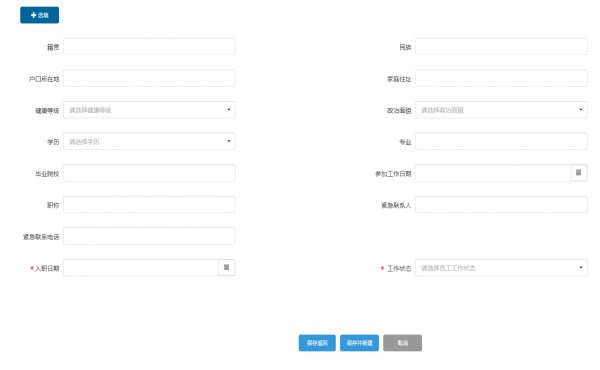Open the calendar icon for 入职日期
600x370 pixels.
227,267
